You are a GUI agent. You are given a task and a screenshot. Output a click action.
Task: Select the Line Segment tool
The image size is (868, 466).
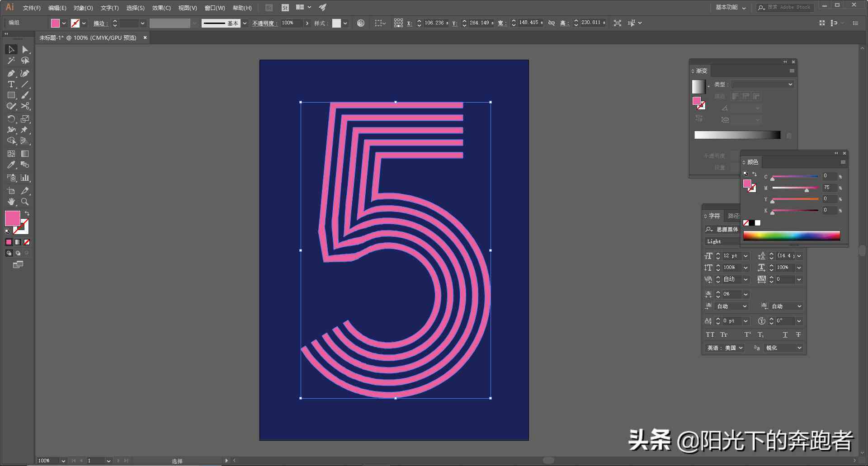pyautogui.click(x=25, y=85)
